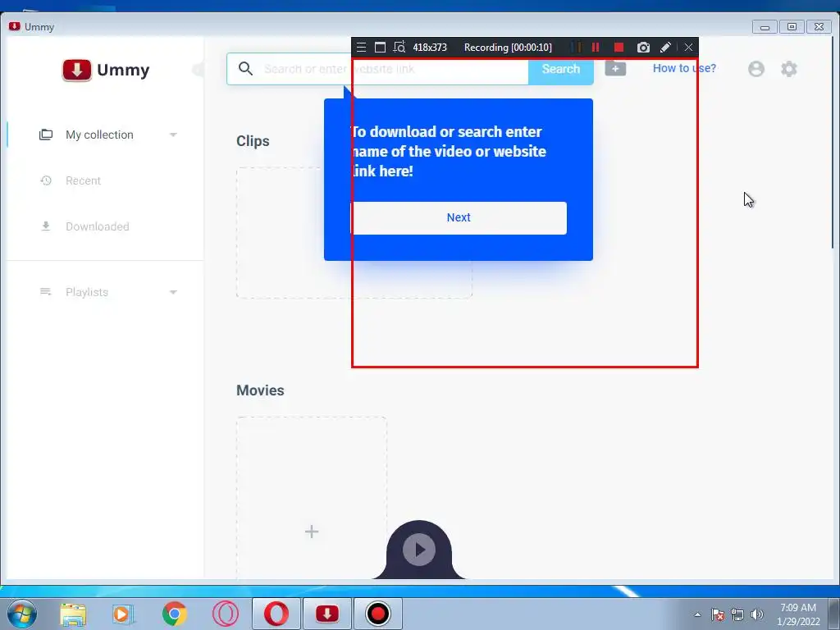
Task: Open File Explorer from the taskbar
Action: click(x=73, y=614)
